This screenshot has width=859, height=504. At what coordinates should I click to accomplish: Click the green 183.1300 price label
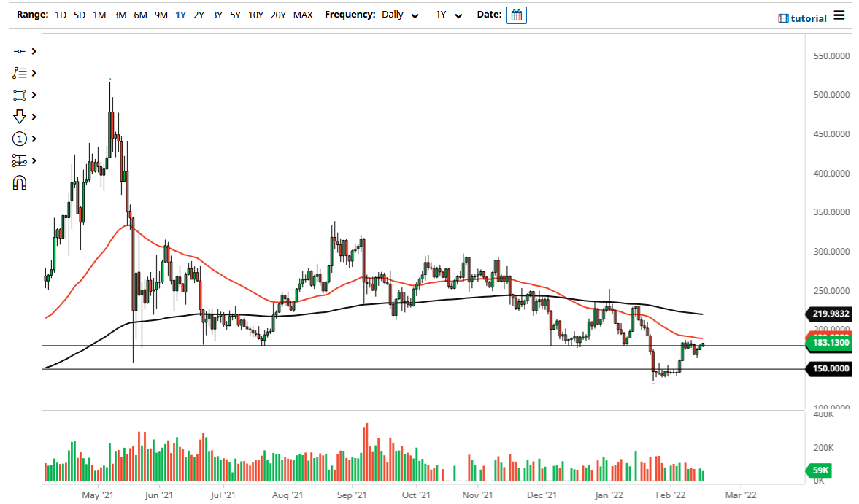pos(828,343)
